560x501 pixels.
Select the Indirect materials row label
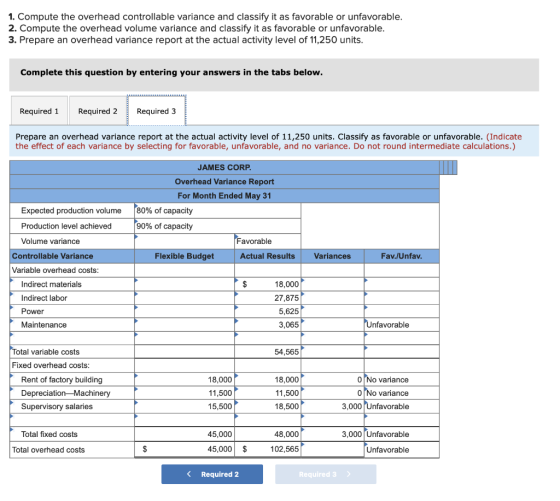tap(72, 284)
